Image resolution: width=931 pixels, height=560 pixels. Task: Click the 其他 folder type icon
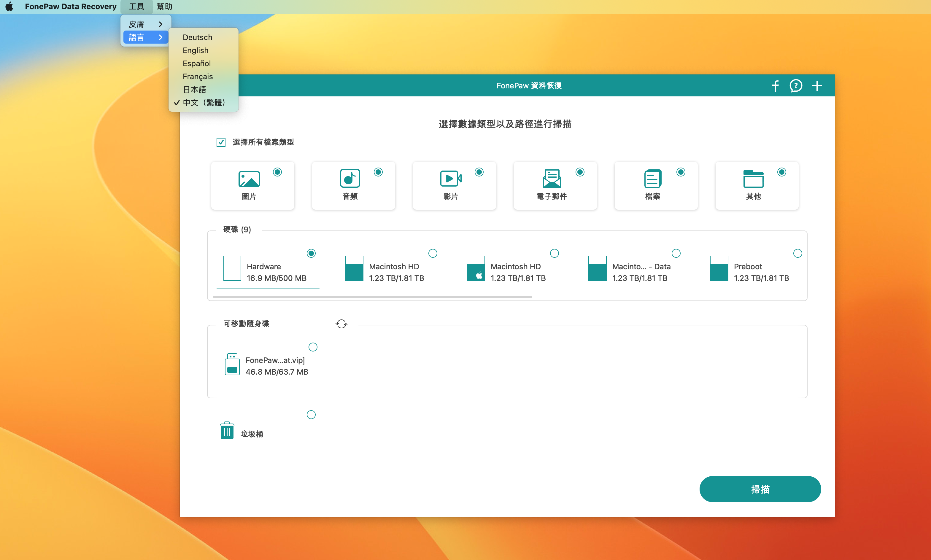click(x=753, y=179)
